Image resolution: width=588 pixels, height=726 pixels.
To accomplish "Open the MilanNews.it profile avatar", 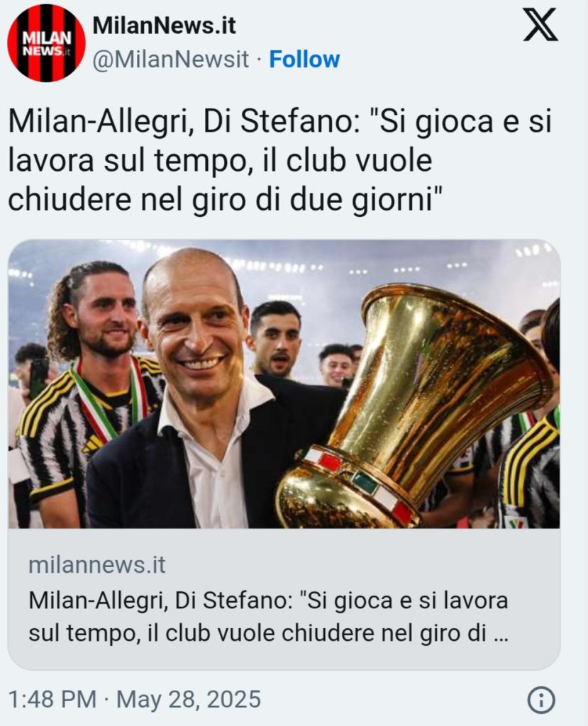I will click(46, 43).
